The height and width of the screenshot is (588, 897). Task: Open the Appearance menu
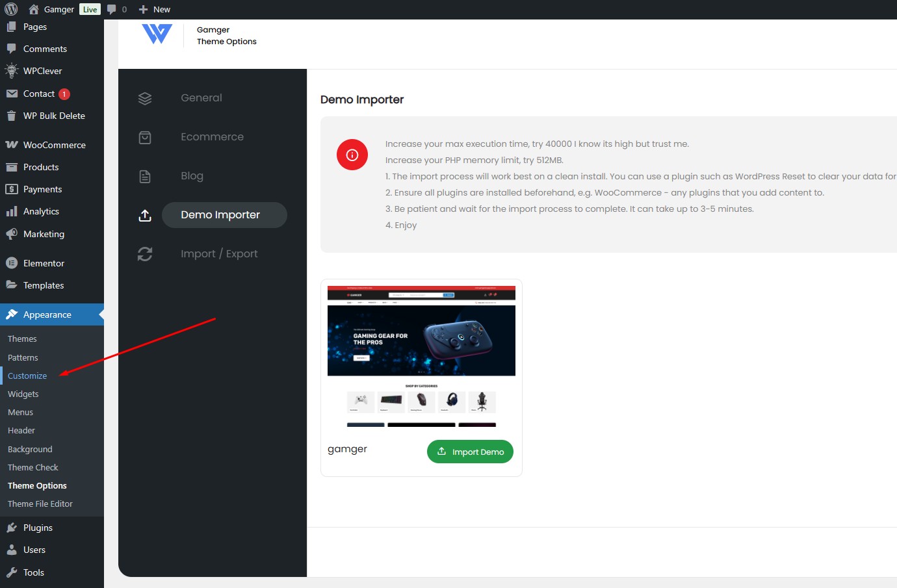[x=47, y=314]
